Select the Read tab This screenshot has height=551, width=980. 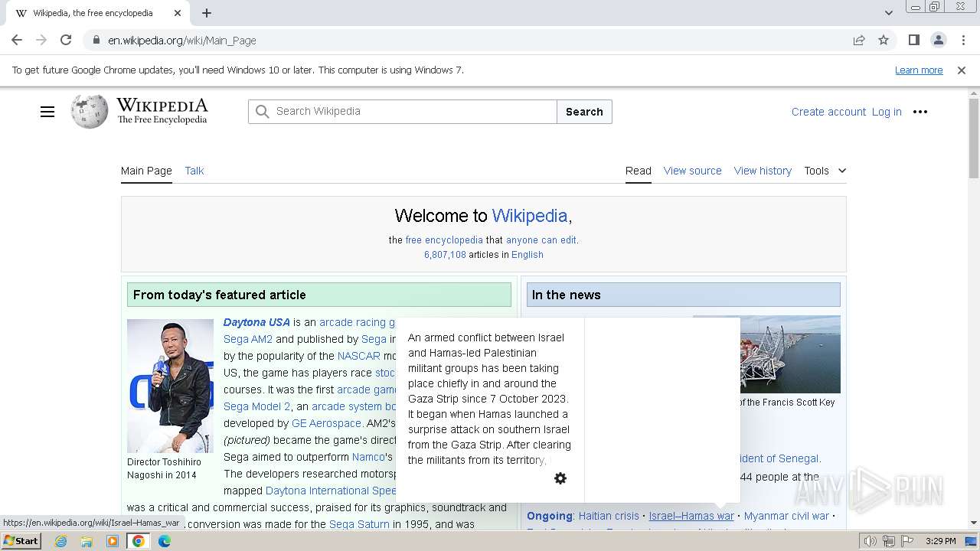(x=639, y=171)
